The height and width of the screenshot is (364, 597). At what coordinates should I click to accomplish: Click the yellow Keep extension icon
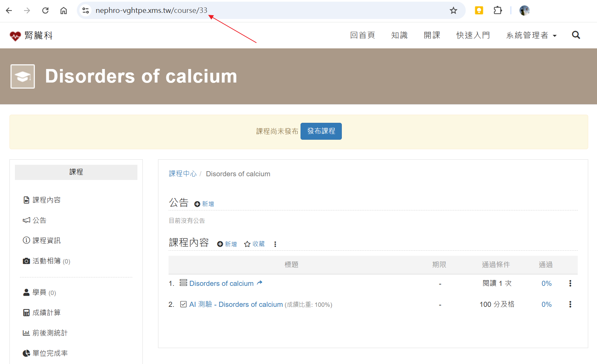[479, 10]
